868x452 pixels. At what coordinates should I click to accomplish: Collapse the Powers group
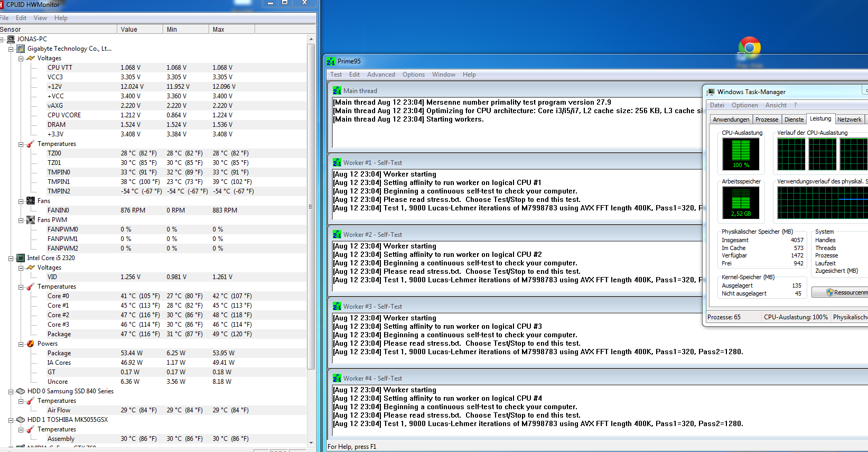pyautogui.click(x=21, y=344)
